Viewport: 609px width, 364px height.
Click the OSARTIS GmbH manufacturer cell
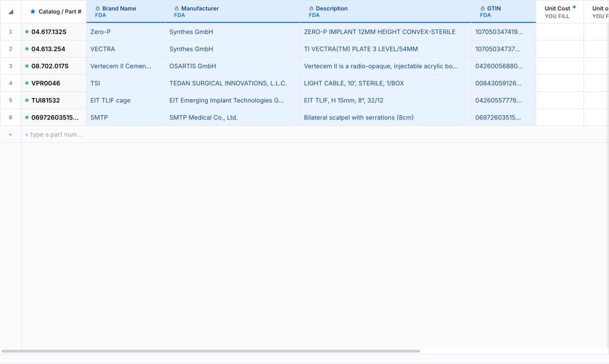pos(233,66)
